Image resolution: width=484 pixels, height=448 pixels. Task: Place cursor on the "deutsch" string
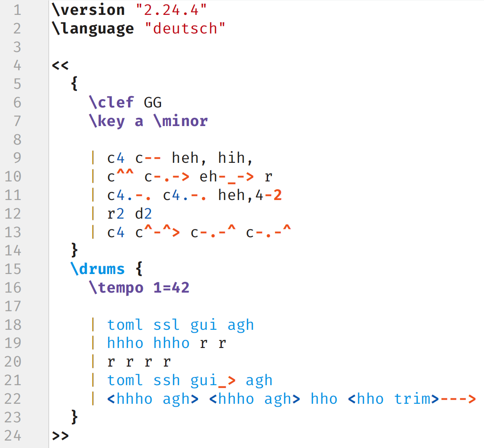185,29
